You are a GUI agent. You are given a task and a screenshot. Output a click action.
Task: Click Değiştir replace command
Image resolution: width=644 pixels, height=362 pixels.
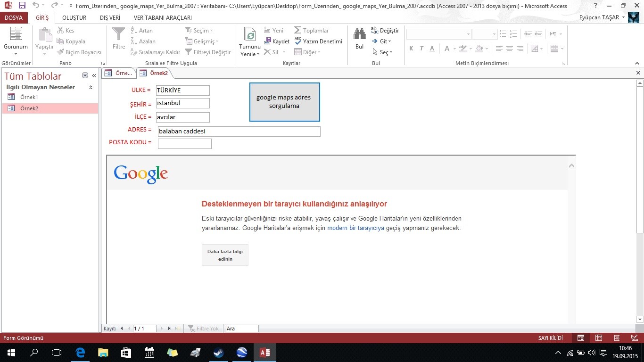[x=385, y=30]
